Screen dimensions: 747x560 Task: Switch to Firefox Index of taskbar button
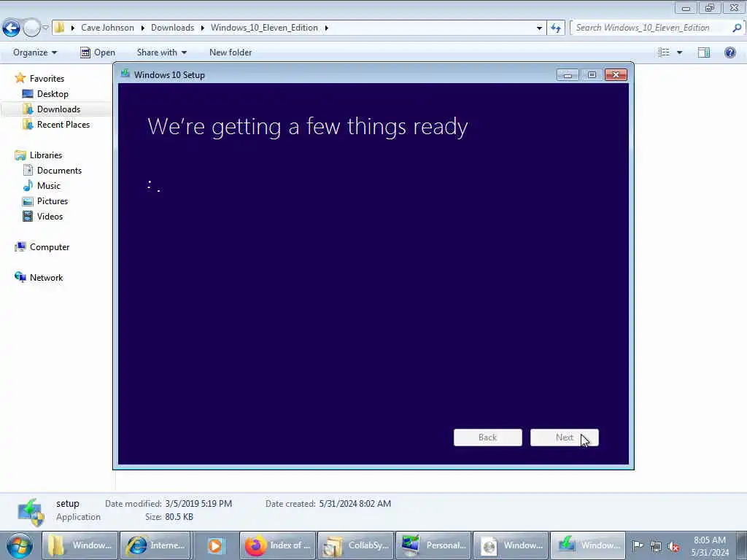(277, 545)
